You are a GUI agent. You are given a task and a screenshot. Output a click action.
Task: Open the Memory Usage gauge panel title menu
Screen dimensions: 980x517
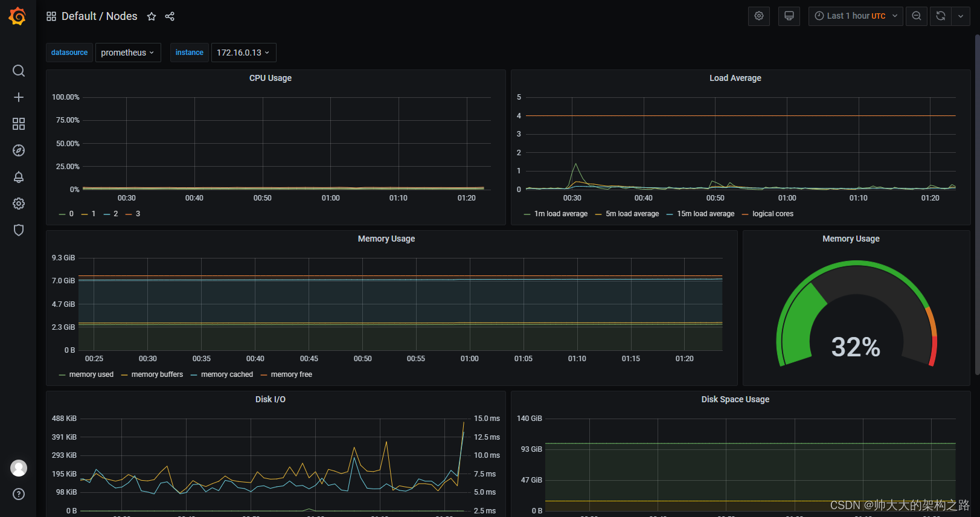851,239
